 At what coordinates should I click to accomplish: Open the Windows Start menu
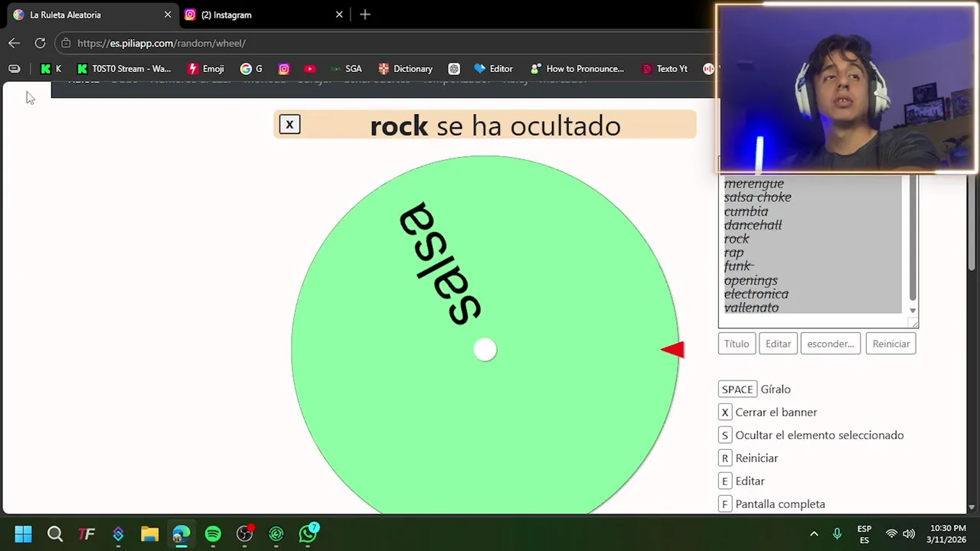pyautogui.click(x=23, y=533)
